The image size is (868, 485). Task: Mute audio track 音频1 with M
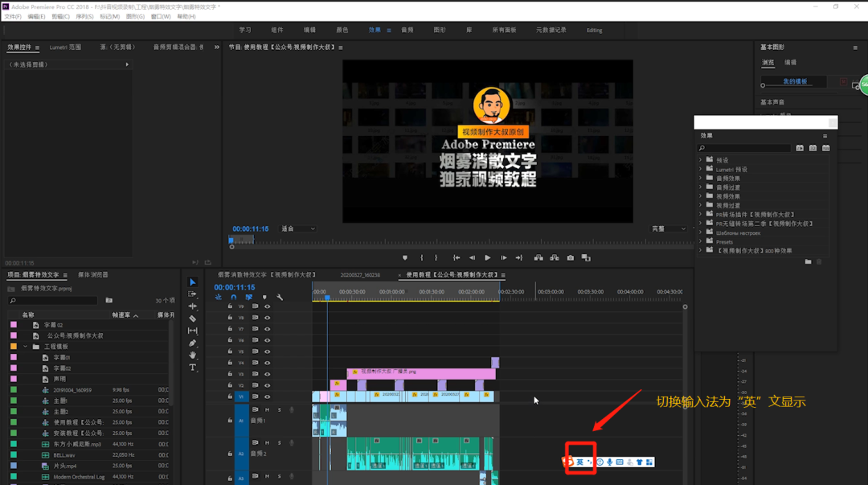coord(268,409)
